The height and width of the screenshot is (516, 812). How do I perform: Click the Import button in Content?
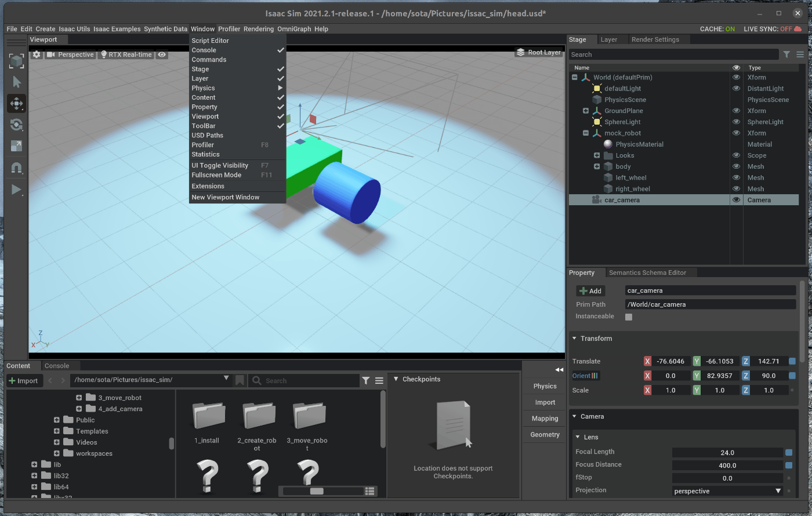click(x=23, y=381)
